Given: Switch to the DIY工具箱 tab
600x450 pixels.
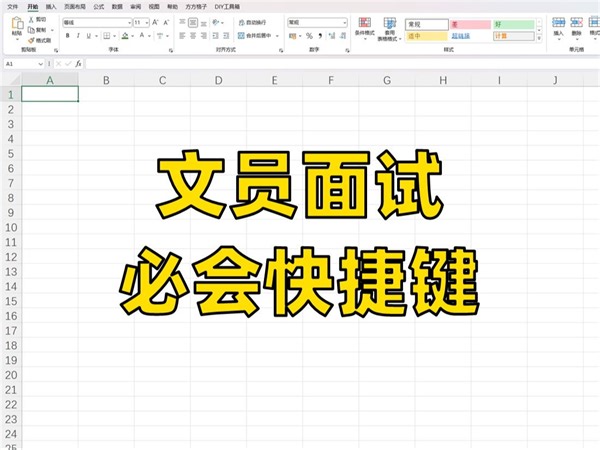Looking at the screenshot, I should (227, 7).
